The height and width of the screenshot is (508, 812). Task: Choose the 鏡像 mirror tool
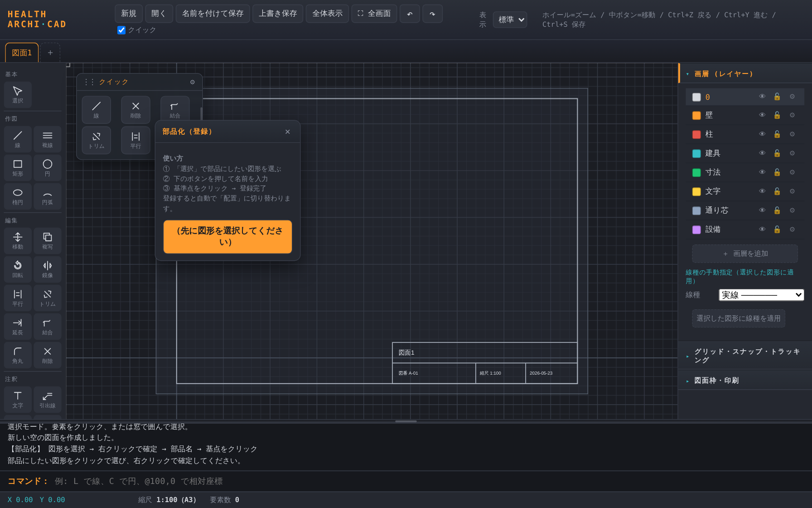[48, 269]
